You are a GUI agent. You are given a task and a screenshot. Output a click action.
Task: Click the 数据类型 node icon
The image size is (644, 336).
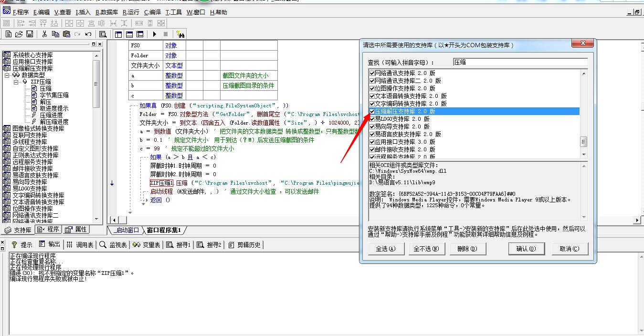16,75
